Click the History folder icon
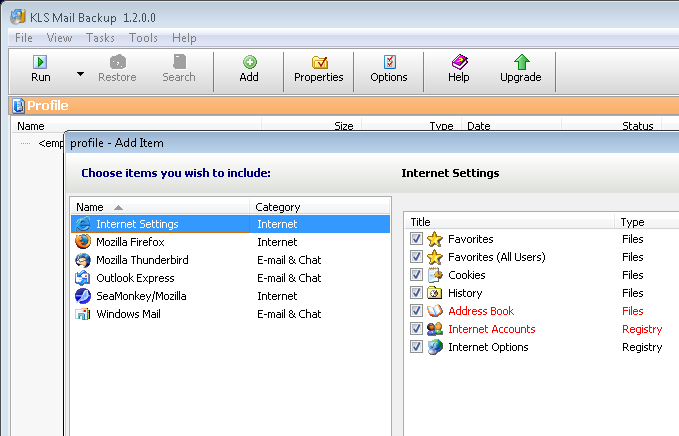The width and height of the screenshot is (679, 436). point(435,293)
